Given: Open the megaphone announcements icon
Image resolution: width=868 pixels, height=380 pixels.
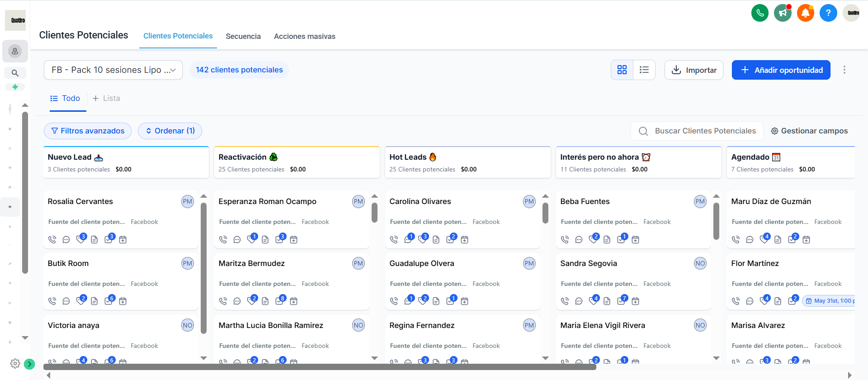Looking at the screenshot, I should coord(783,13).
